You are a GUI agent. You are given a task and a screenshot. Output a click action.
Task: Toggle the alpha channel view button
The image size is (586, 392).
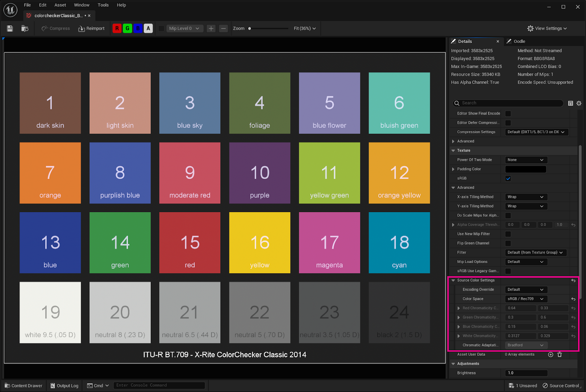point(148,29)
